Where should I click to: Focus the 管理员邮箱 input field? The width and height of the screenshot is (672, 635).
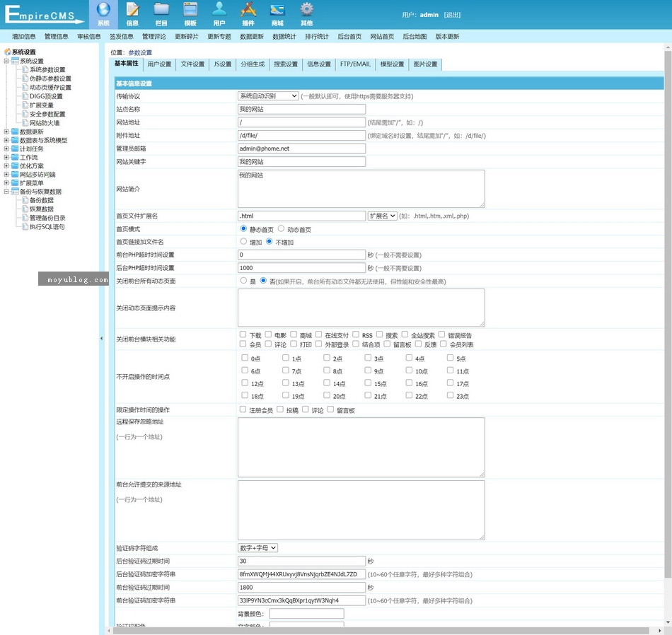[302, 148]
